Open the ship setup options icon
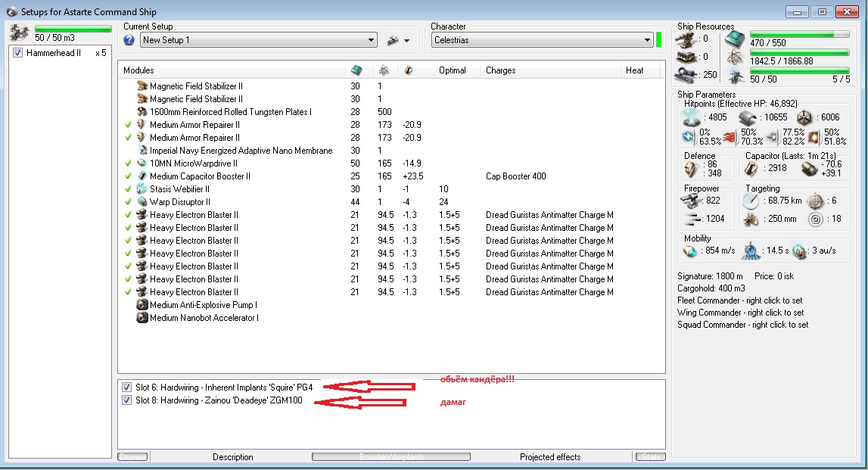This screenshot has width=868, height=470. point(393,40)
